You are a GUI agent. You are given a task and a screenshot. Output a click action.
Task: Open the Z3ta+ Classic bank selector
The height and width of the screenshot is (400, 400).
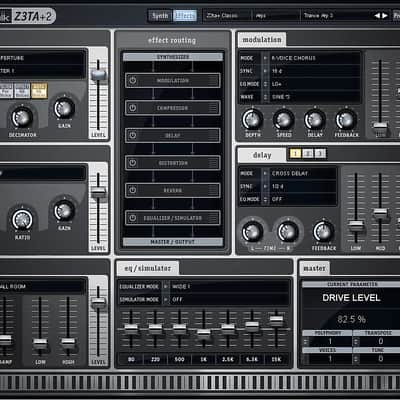[x=227, y=15]
